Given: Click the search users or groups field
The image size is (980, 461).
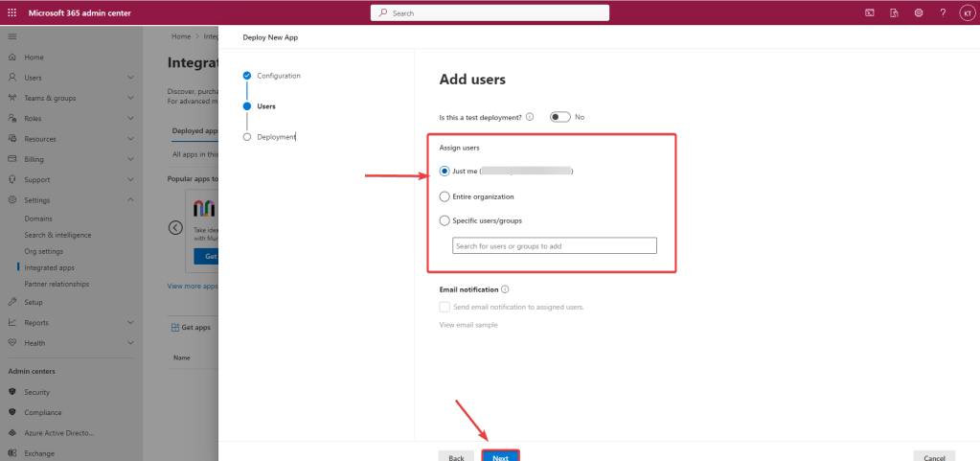Looking at the screenshot, I should tap(554, 246).
